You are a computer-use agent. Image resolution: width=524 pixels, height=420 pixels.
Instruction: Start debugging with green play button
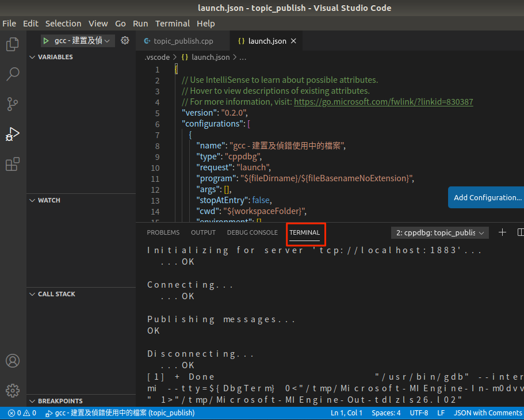(46, 41)
